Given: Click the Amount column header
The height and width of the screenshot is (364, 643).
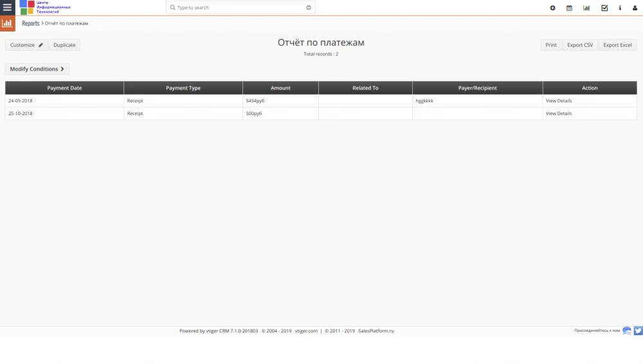Looking at the screenshot, I should click(x=280, y=88).
